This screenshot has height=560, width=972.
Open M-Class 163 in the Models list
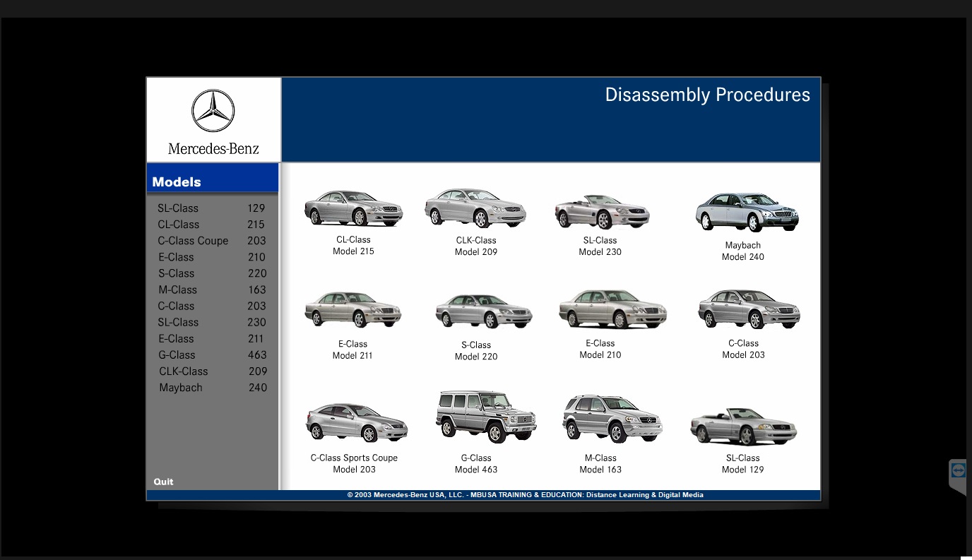211,290
